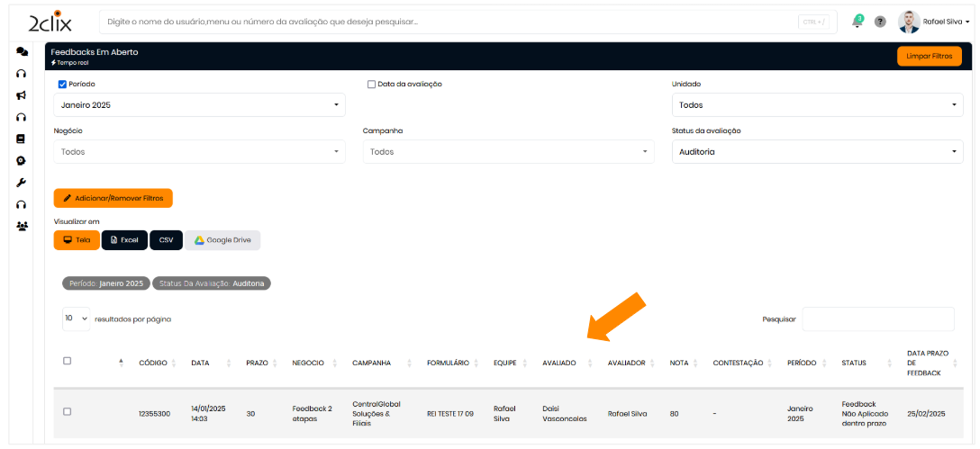Open the book icon in sidebar

22,139
